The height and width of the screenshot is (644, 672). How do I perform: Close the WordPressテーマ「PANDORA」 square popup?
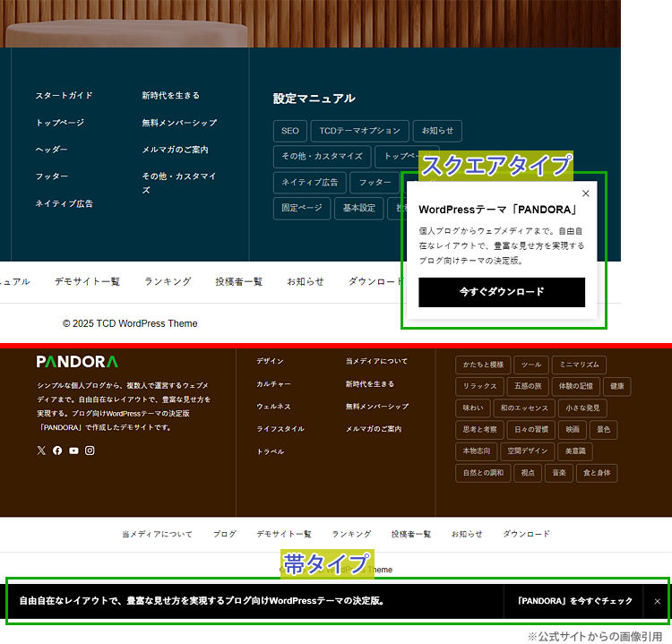[x=585, y=193]
